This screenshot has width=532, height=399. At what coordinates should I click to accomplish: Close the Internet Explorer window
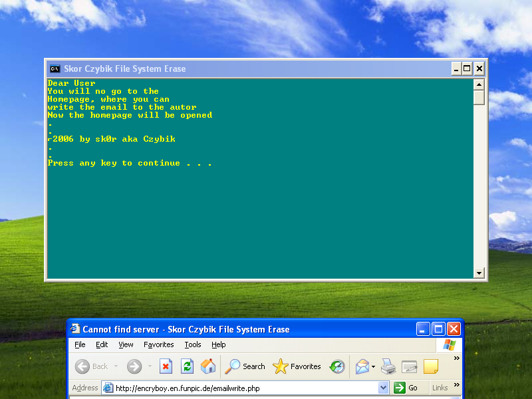click(454, 329)
